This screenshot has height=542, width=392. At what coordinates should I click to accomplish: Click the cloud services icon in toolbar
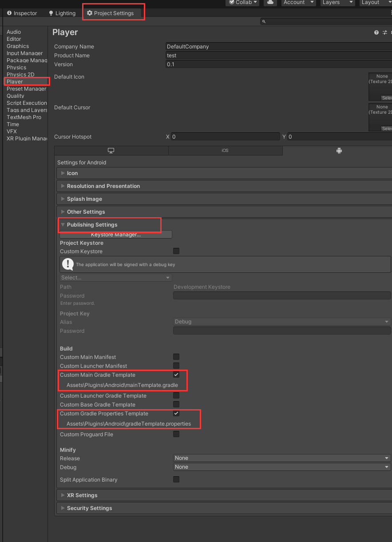tap(269, 2)
